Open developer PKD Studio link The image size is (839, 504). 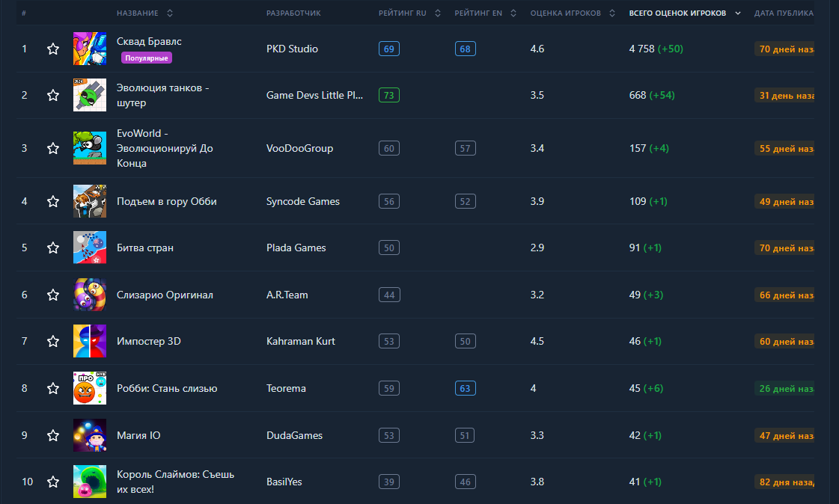point(292,49)
